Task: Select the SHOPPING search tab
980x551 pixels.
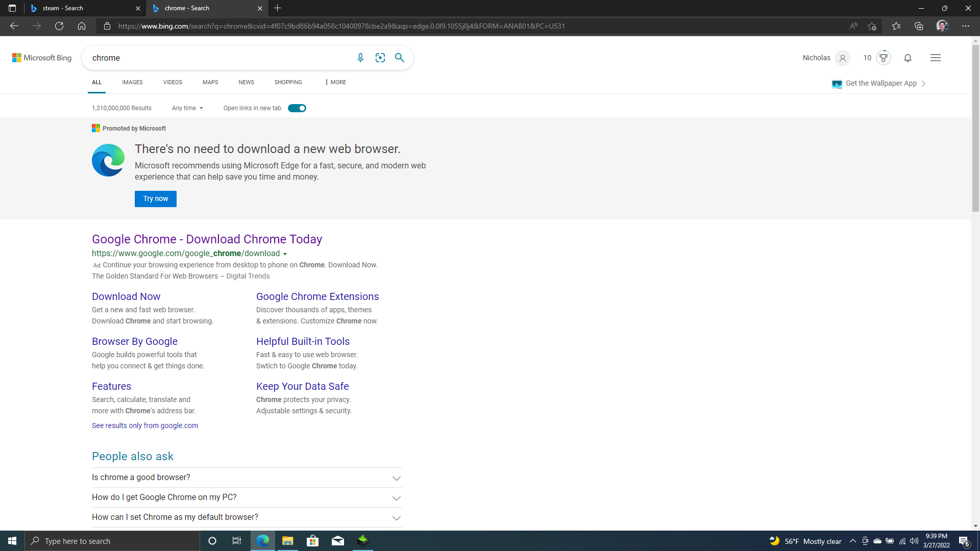Action: click(x=288, y=82)
